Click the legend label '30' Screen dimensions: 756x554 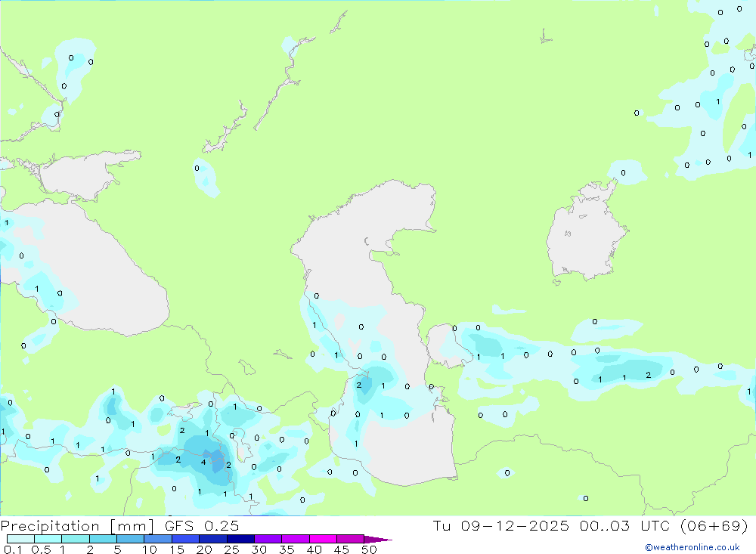(259, 549)
